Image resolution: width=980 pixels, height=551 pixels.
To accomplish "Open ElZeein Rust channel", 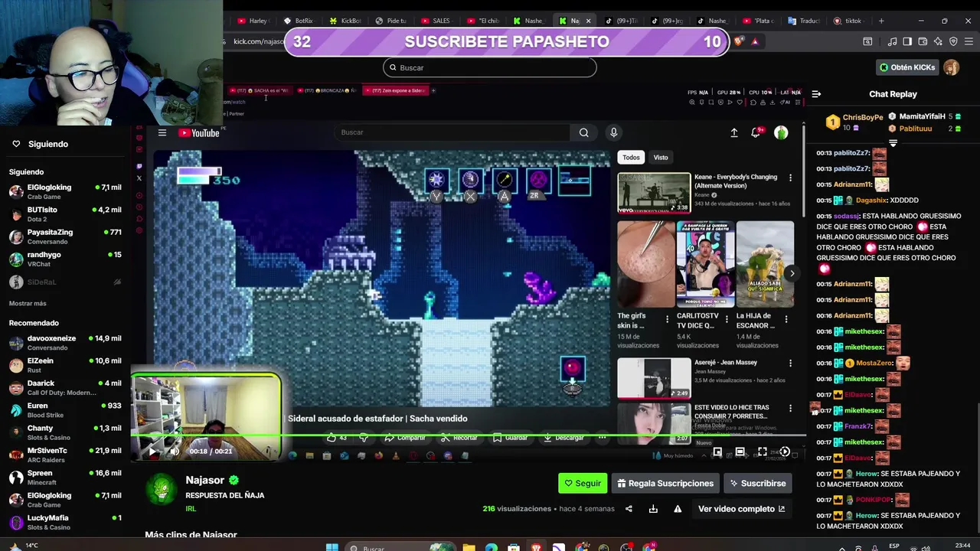I will [x=64, y=364].
